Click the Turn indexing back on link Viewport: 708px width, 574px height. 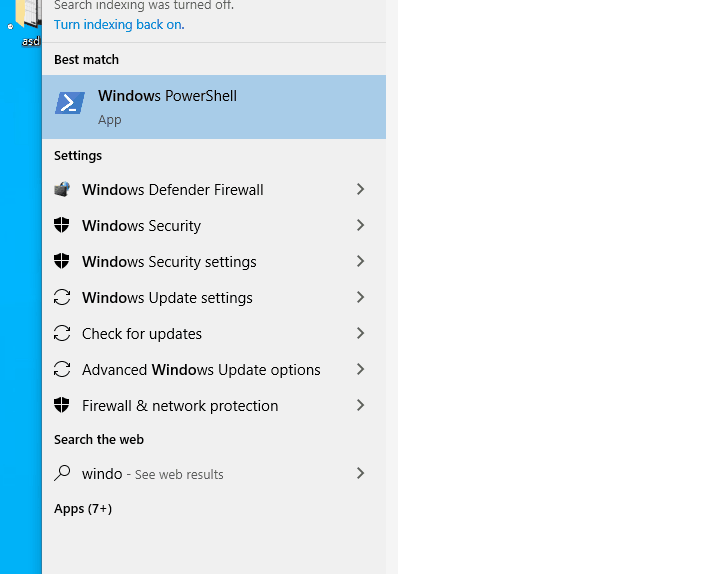(119, 24)
